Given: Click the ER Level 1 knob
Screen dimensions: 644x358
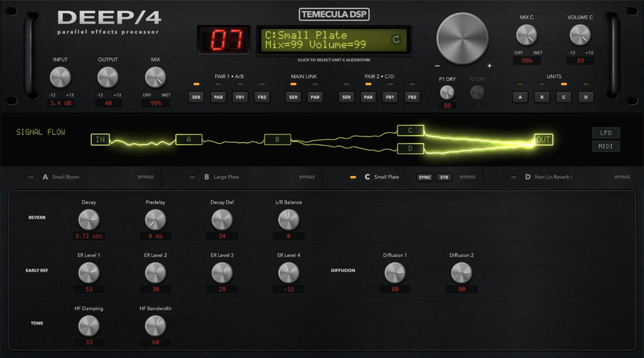Looking at the screenshot, I should 89,273.
